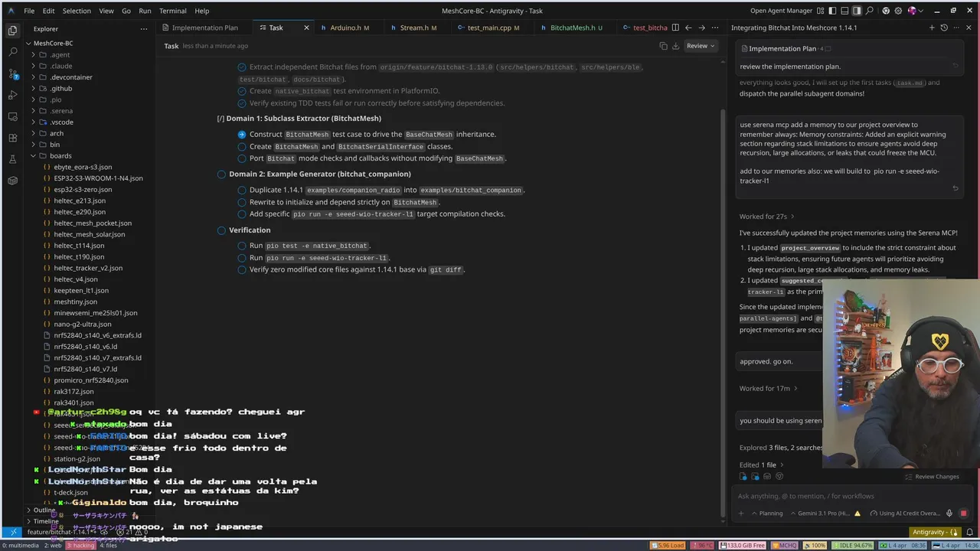Click the Antigravity status bar item
This screenshot has width=980, height=551.
point(935,532)
